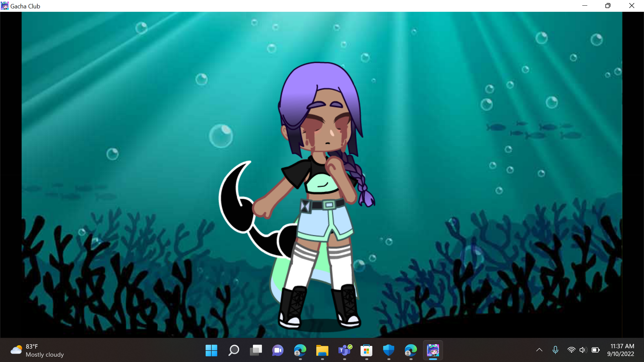Screen dimensions: 644x362
Task: Open the 83°F Mostly cloudy weather widget
Action: (37, 350)
